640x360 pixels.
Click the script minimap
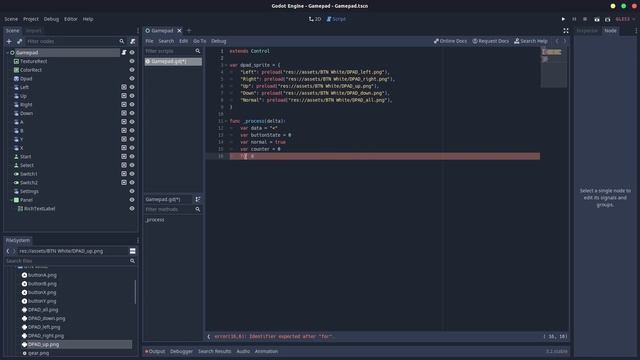(x=553, y=67)
